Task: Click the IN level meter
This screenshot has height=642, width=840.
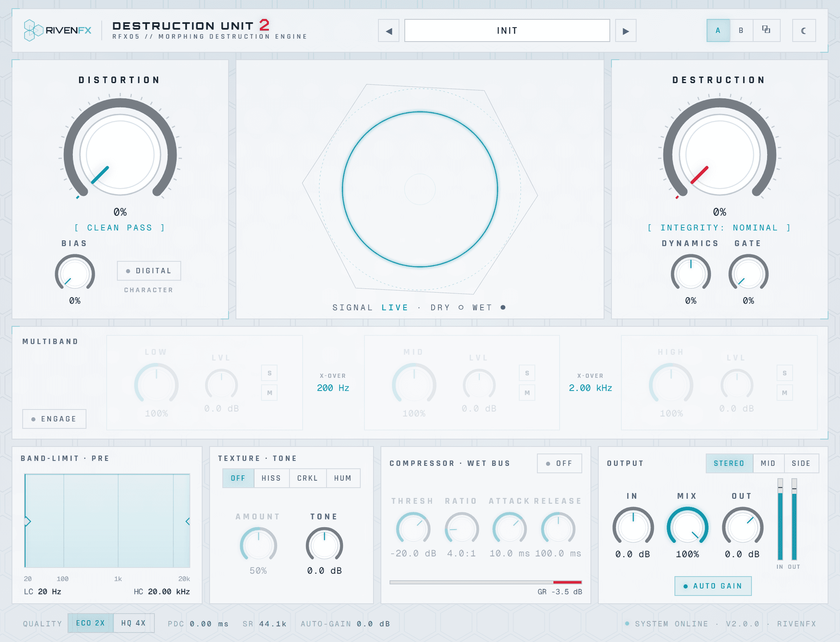Action: coord(780,519)
